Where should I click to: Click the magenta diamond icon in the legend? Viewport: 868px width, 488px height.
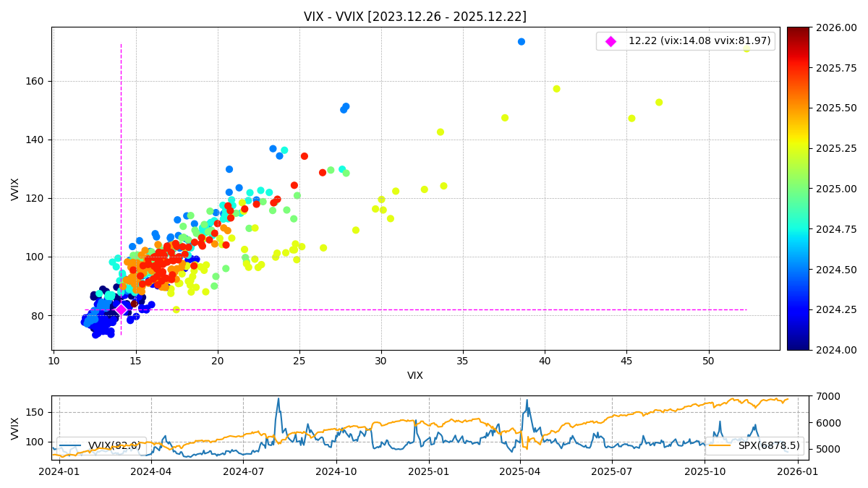pyautogui.click(x=610, y=41)
